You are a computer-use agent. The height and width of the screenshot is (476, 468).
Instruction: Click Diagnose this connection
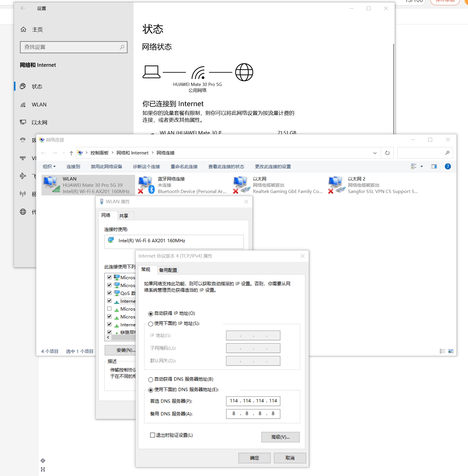(x=147, y=166)
